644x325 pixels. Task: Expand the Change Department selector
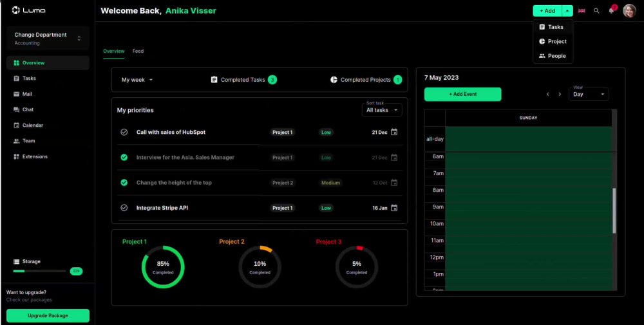click(48, 39)
